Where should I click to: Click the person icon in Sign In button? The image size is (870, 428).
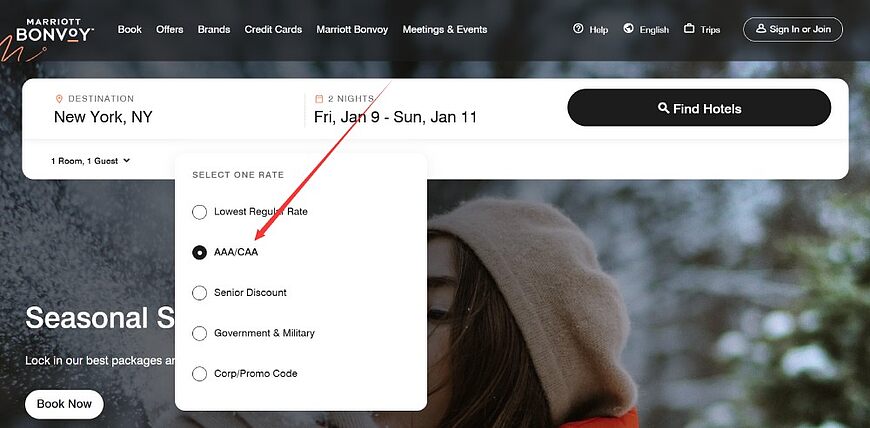761,29
